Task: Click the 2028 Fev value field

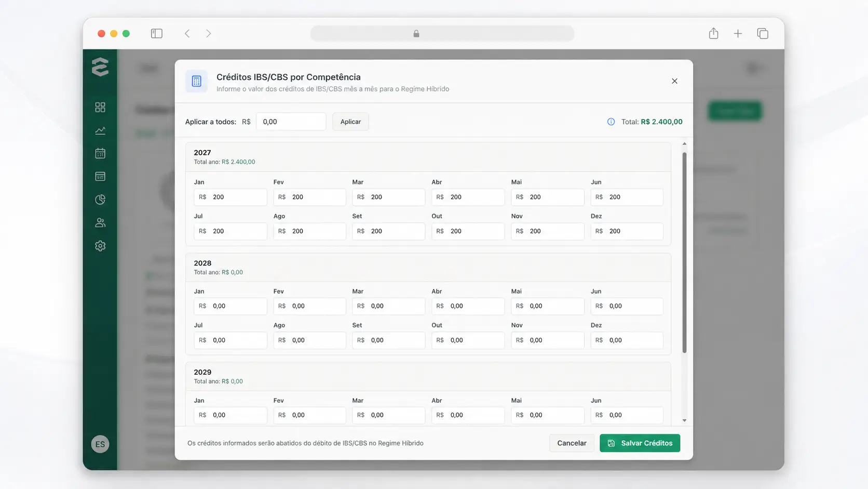Action: [x=309, y=306]
